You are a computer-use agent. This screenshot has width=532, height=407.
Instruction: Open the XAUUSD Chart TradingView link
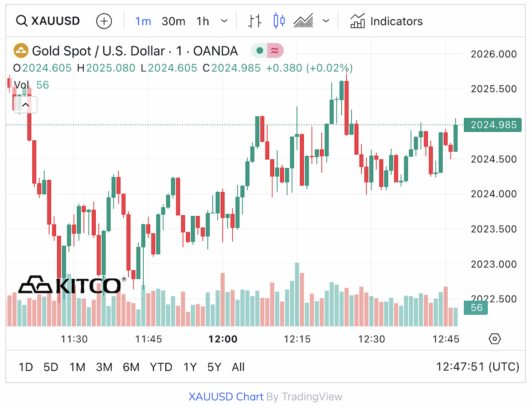point(226,397)
